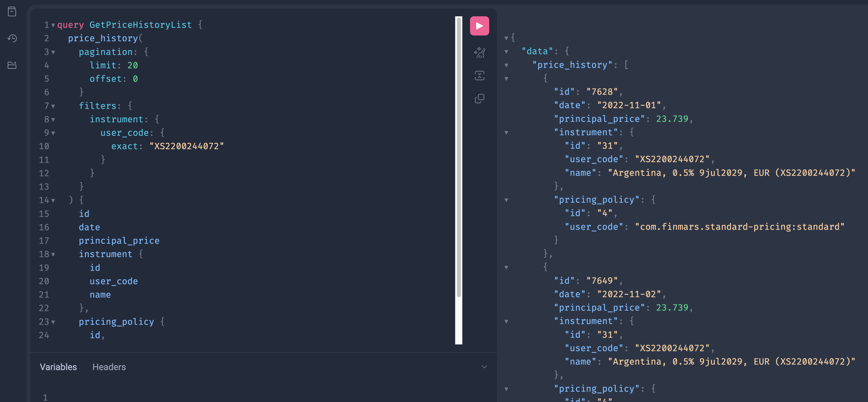Viewport: 868px width, 402px height.
Task: Collapse the "price_history" array in the response
Action: (x=506, y=65)
